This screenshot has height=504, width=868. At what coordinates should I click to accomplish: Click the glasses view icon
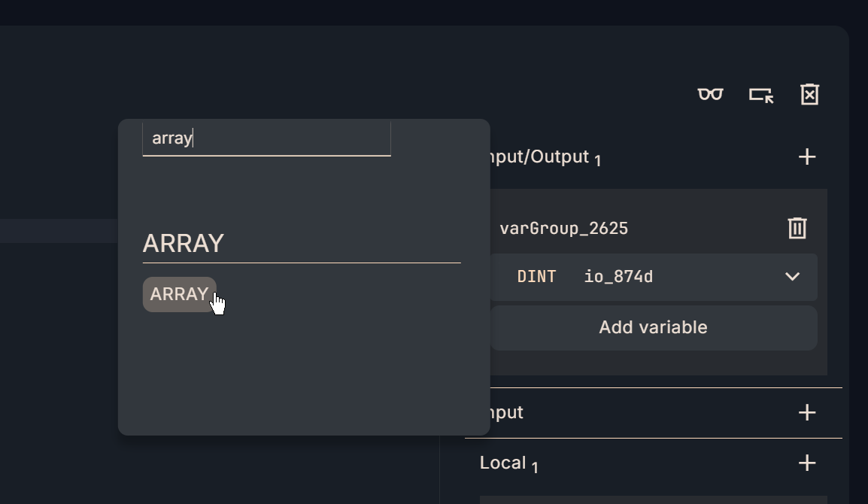pyautogui.click(x=710, y=95)
